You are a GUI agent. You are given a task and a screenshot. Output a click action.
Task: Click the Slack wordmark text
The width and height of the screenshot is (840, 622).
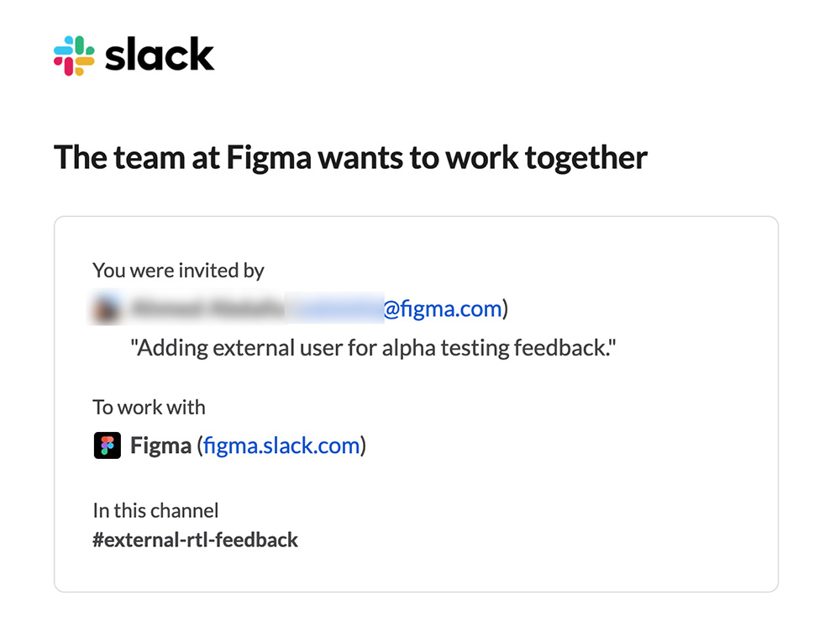[x=160, y=55]
